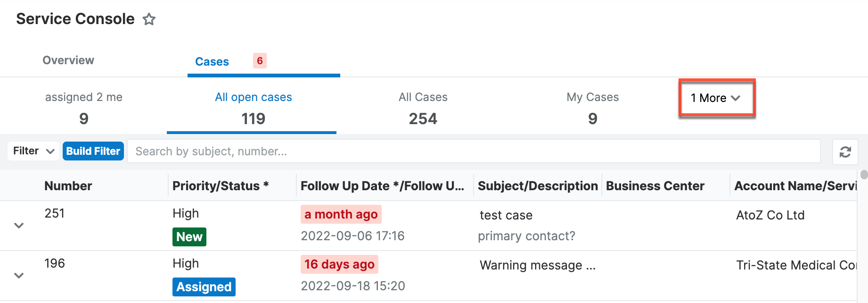Switch to the Overview tab
This screenshot has height=303, width=868.
[x=68, y=60]
